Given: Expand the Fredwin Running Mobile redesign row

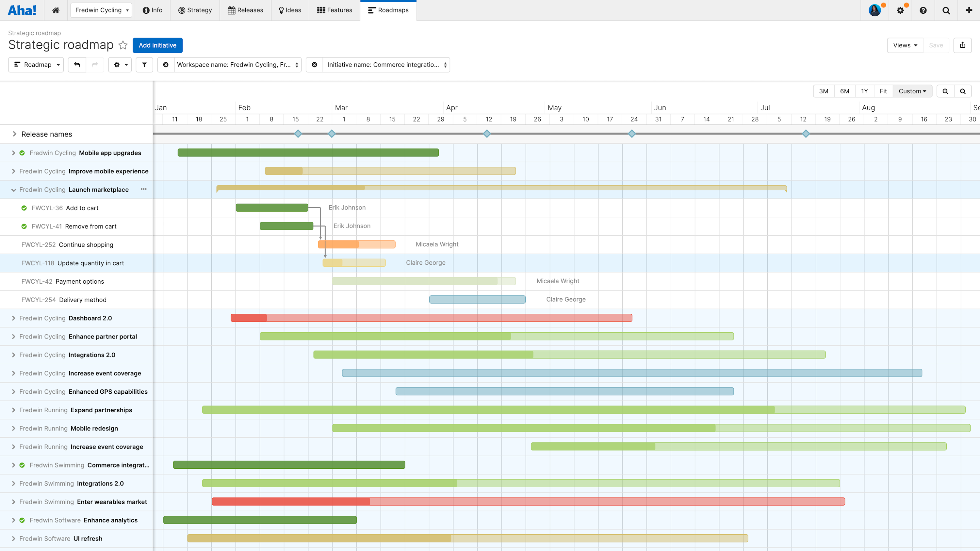Looking at the screenshot, I should pyautogui.click(x=14, y=429).
